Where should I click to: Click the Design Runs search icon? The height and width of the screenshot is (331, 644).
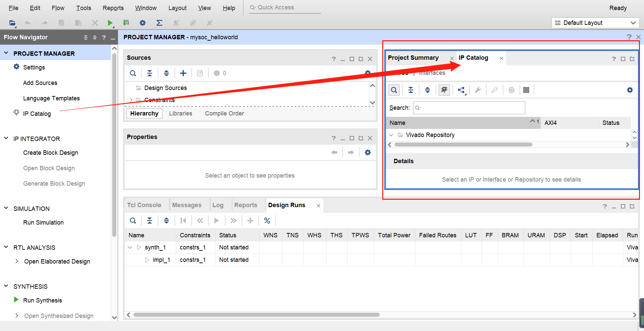pos(133,221)
